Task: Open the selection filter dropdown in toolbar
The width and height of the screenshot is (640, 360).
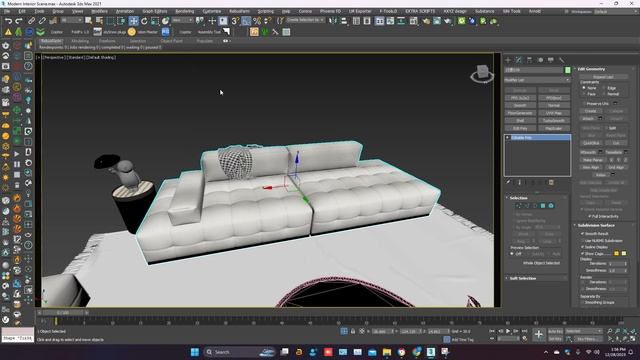Action: (72, 20)
